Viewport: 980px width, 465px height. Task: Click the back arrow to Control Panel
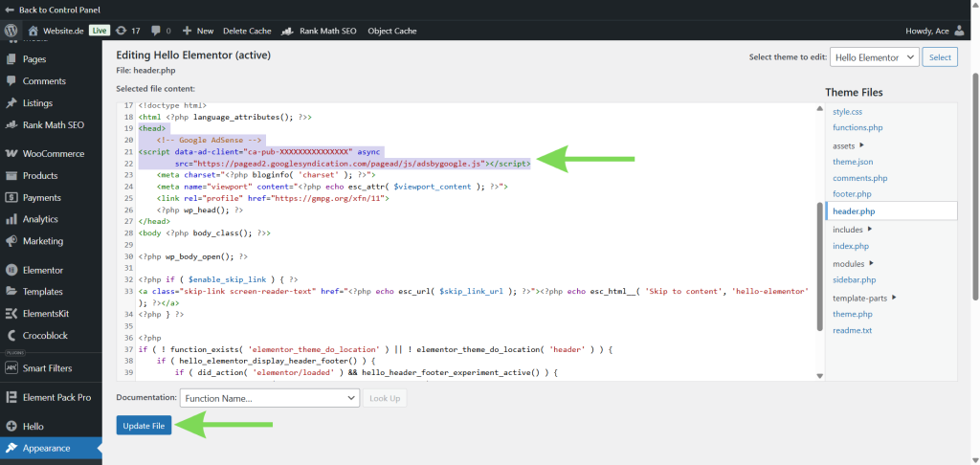coord(10,10)
